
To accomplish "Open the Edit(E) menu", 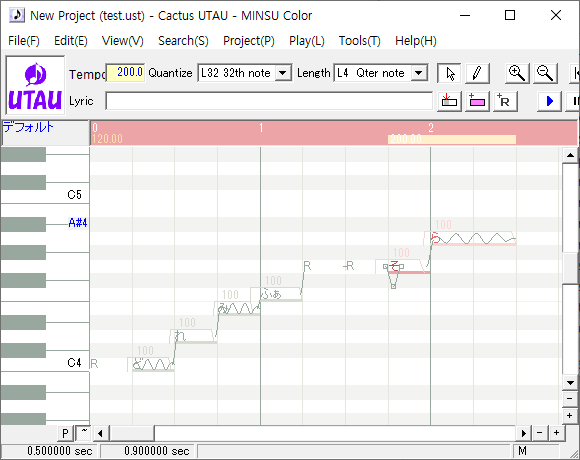I will 71,41.
